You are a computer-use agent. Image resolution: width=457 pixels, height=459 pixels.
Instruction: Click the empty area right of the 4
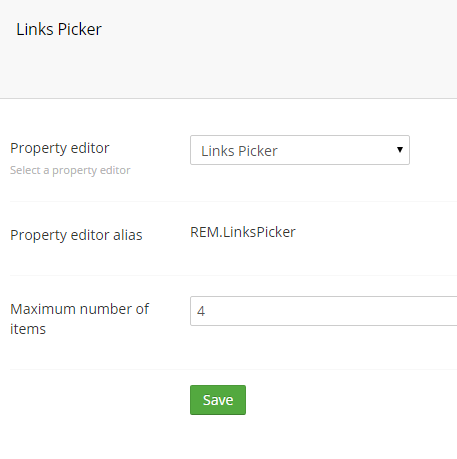click(332, 311)
